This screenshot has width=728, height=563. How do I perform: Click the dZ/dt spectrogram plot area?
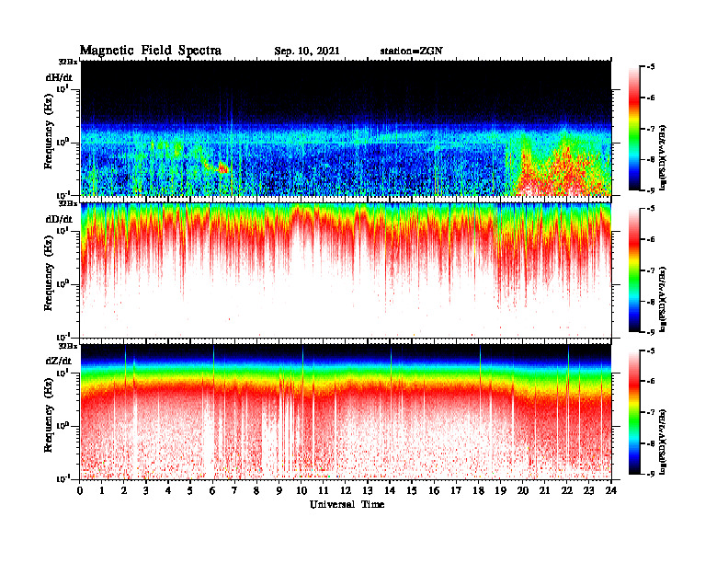[346, 412]
